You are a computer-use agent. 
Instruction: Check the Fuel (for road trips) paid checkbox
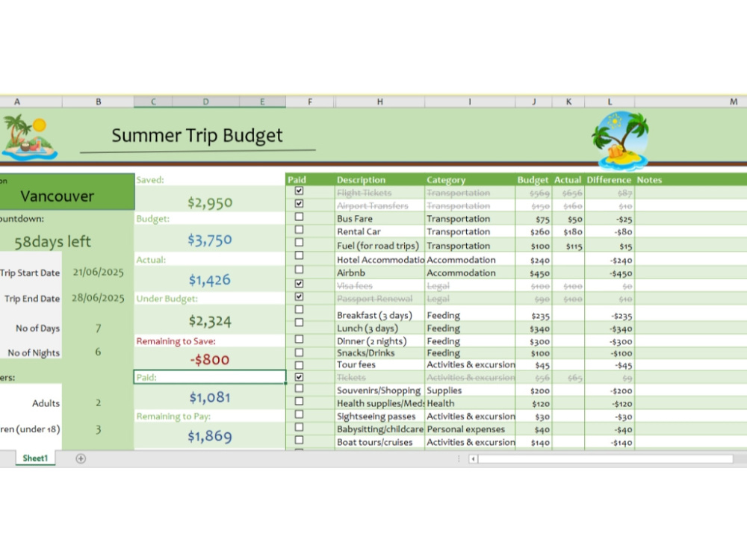coord(300,242)
